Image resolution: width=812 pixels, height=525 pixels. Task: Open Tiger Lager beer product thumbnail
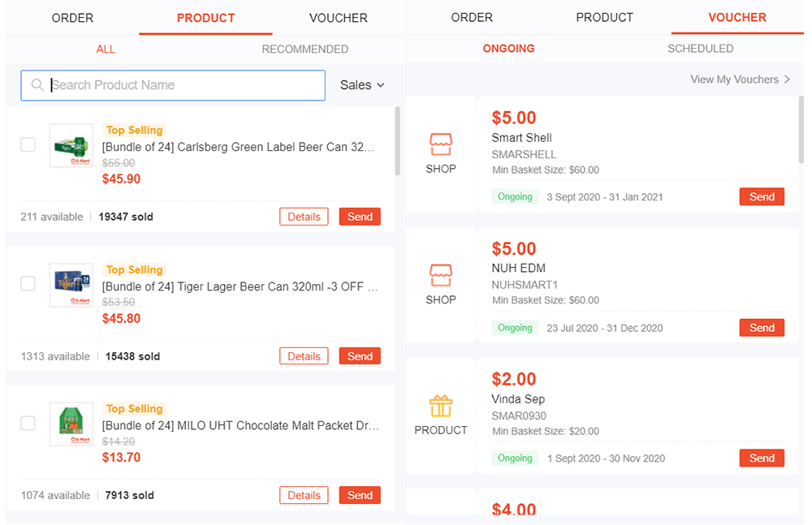71,286
